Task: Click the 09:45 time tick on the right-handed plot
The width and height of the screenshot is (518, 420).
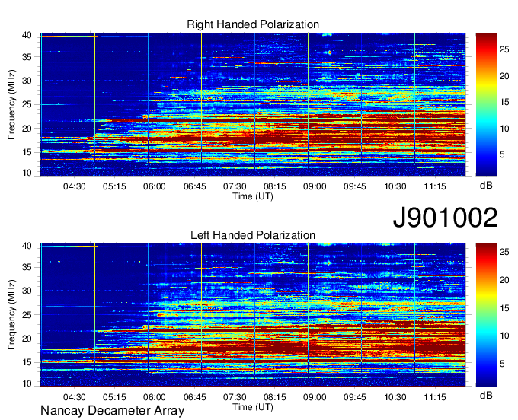Action: tap(355, 186)
